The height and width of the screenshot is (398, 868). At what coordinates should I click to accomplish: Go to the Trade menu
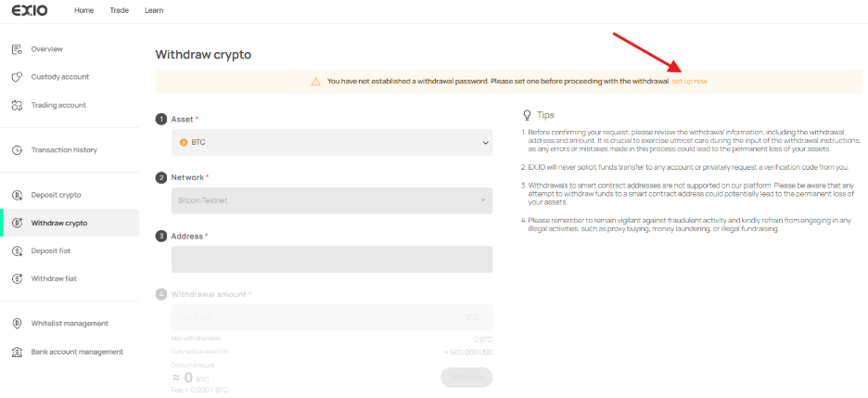119,10
